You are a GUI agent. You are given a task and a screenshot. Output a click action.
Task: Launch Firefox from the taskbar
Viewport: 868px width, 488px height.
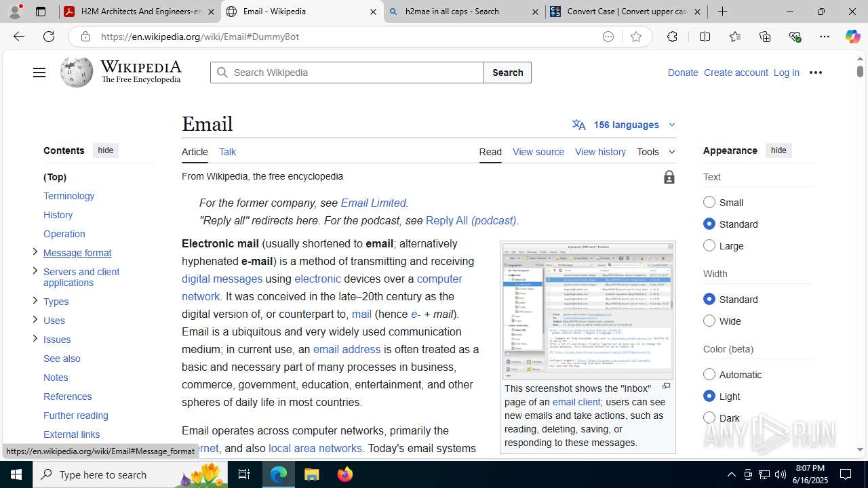tap(344, 474)
